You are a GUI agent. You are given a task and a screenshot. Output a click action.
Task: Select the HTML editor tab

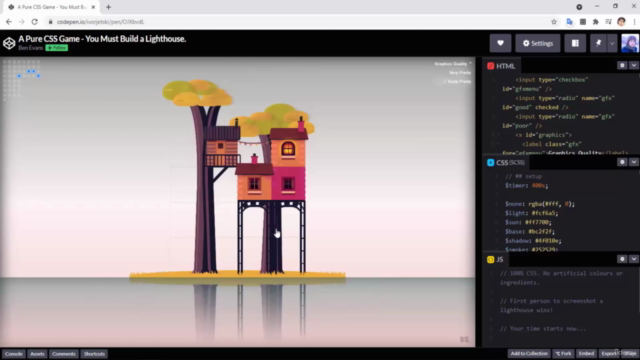[501, 66]
